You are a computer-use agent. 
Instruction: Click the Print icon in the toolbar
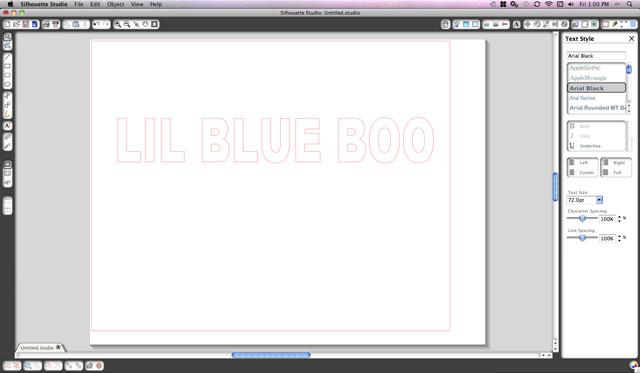click(46, 24)
